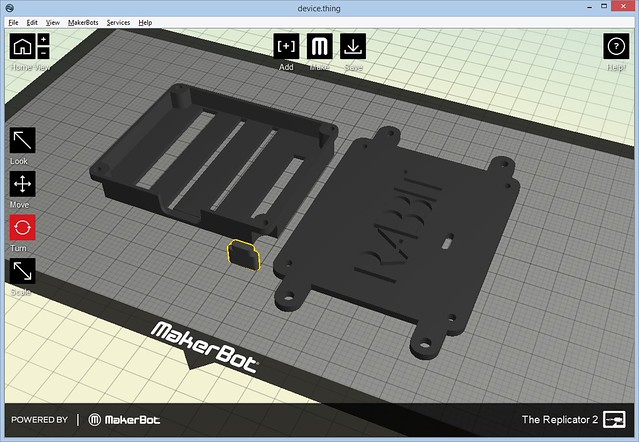Click the Home View icon

click(22, 46)
